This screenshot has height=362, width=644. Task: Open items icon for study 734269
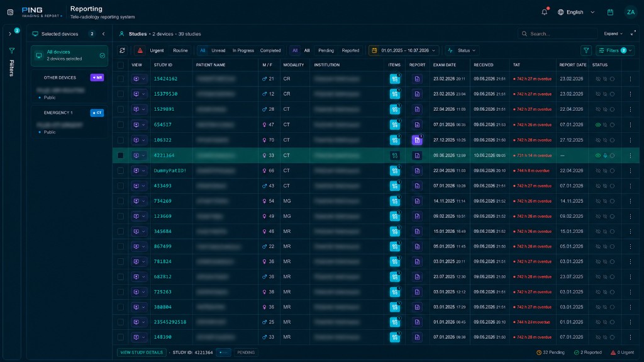pos(395,201)
